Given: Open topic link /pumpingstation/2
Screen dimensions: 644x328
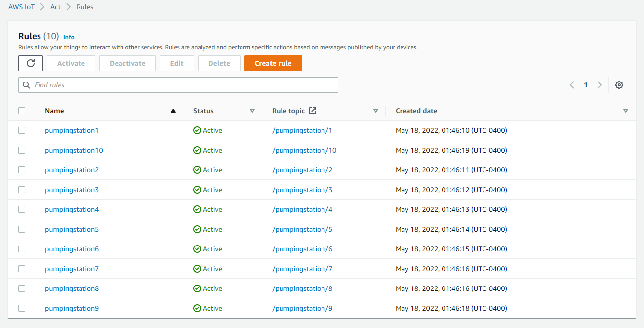Looking at the screenshot, I should tap(302, 170).
